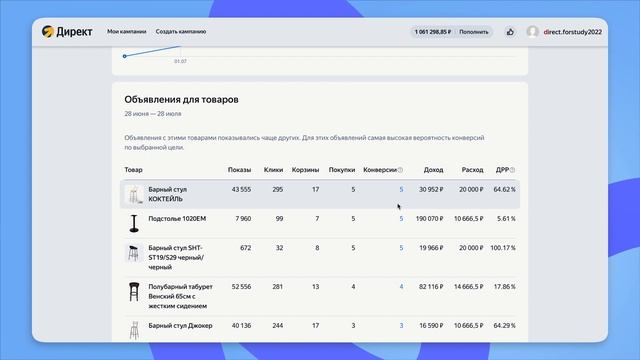
Task: Click the Пополнить button
Action: 473,32
